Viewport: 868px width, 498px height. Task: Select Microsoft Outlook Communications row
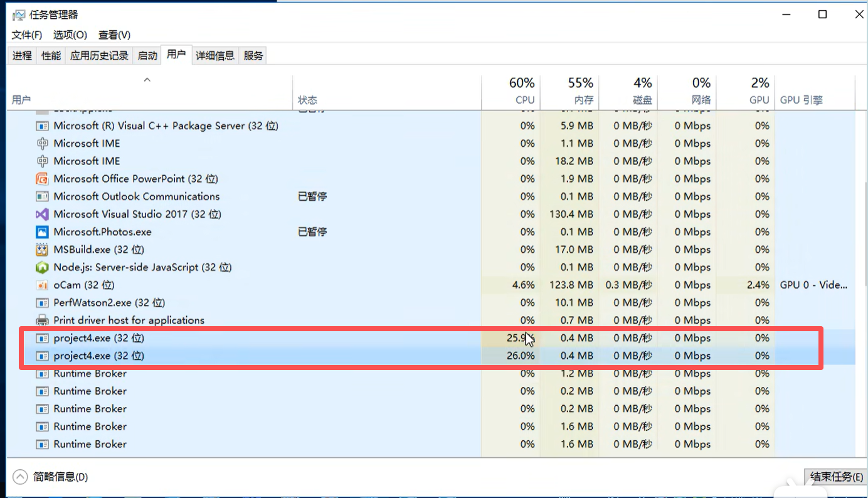[x=431, y=196]
